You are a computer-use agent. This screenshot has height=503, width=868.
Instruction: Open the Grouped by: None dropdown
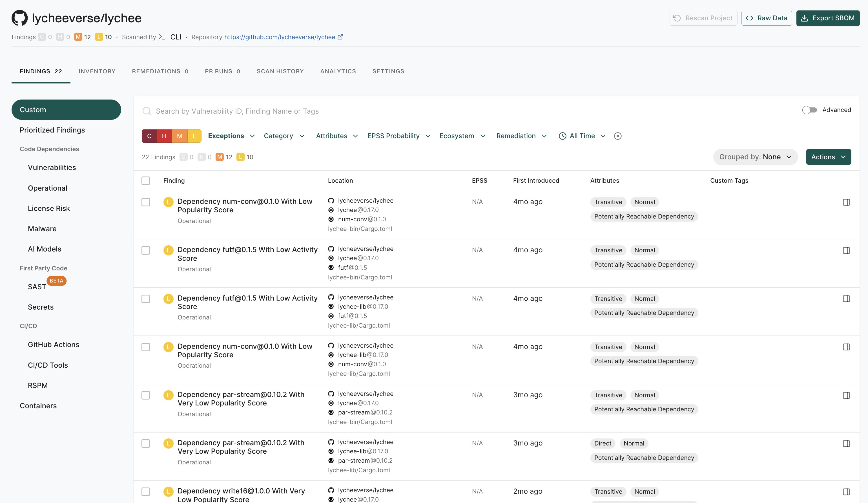pos(755,157)
